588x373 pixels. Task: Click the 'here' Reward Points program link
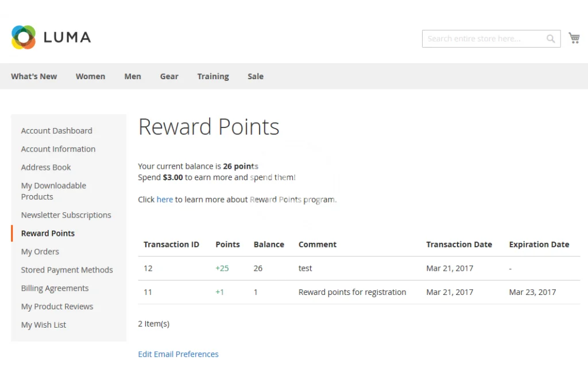[x=165, y=200]
